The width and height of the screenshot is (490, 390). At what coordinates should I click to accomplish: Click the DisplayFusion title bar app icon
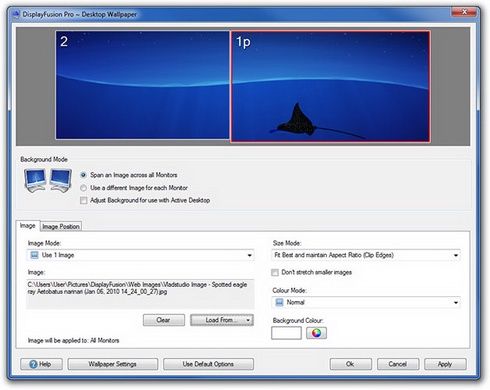click(16, 14)
